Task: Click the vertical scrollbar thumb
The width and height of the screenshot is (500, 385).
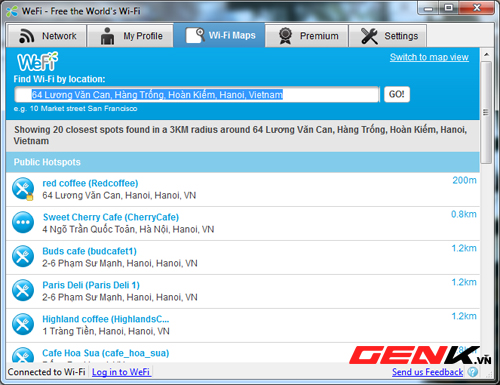Action: tap(486, 112)
